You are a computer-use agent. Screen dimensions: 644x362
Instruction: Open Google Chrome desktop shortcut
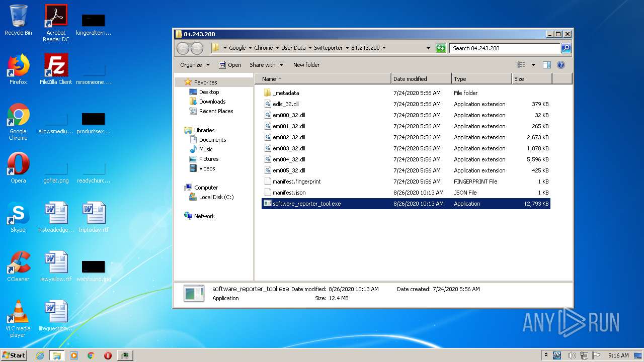coord(18,122)
